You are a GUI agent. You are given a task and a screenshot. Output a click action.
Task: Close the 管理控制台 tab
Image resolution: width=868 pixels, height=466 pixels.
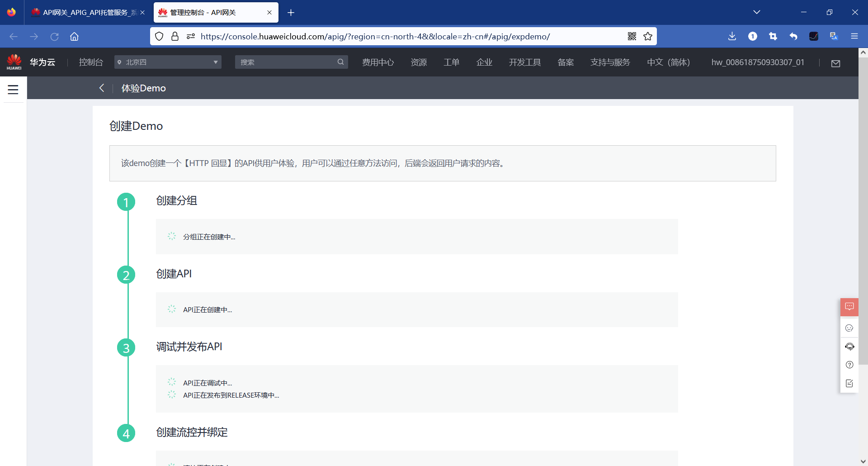[269, 12]
